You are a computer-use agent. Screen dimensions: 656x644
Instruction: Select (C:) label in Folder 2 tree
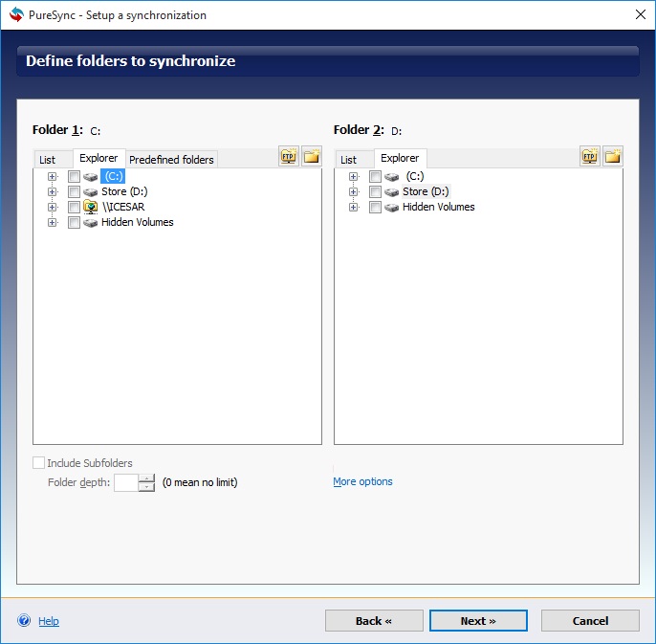pos(415,177)
